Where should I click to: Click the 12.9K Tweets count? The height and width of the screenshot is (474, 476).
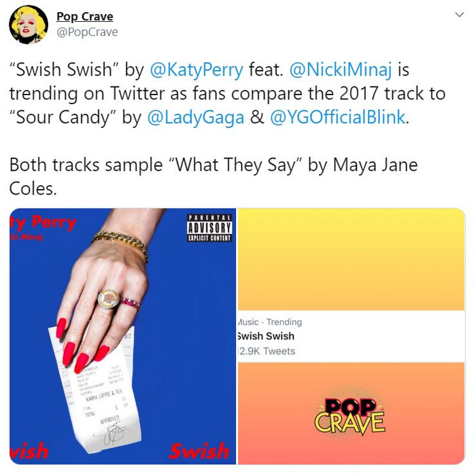[267, 351]
